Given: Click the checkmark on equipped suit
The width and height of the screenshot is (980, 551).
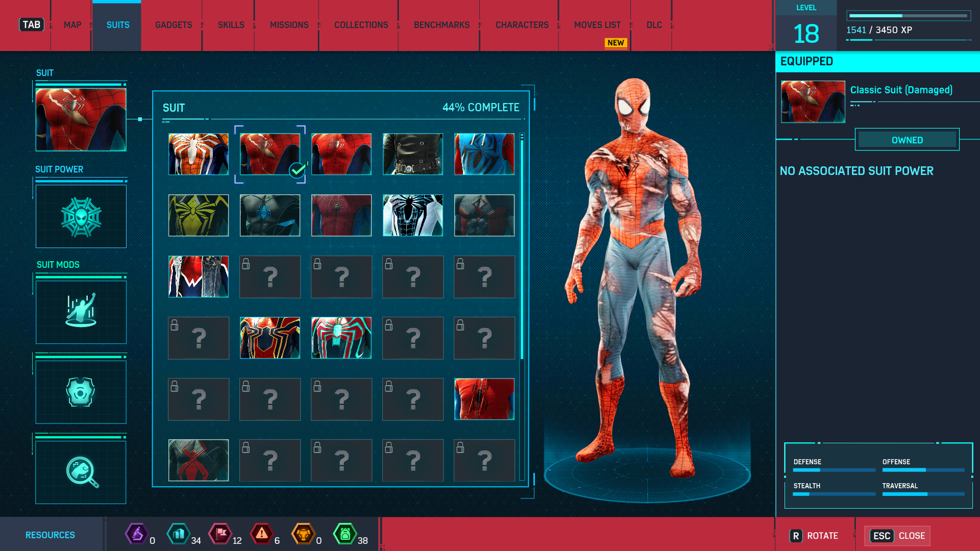Looking at the screenshot, I should coord(298,170).
